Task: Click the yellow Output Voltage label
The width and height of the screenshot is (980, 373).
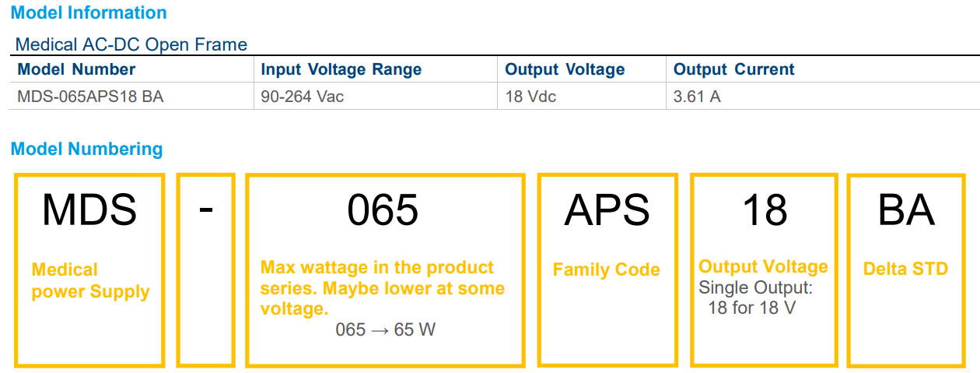Action: click(x=763, y=267)
